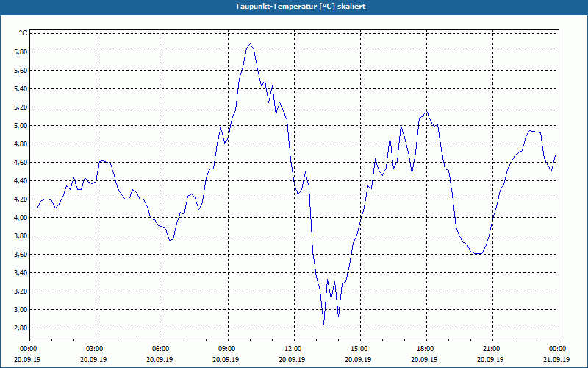Pick the '3,60' y-axis label
The width and height of the screenshot is (588, 368).
pos(21,255)
